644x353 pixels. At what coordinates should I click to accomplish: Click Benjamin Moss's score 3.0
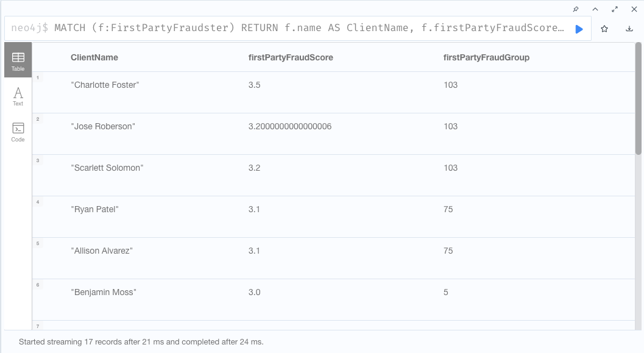click(x=254, y=293)
